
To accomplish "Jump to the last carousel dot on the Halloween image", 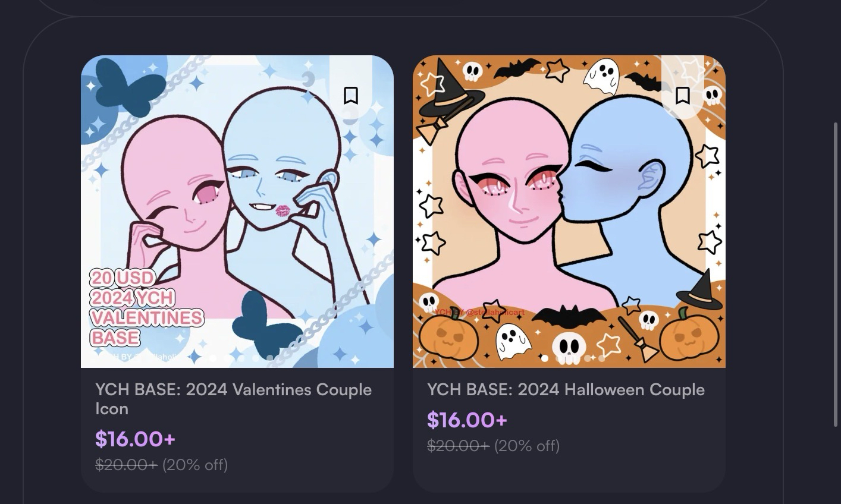I will pyautogui.click(x=601, y=358).
